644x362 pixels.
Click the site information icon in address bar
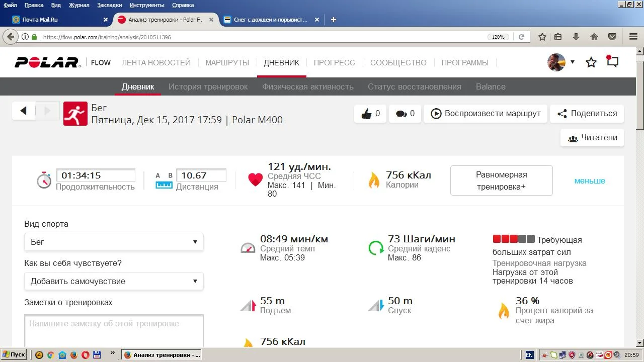(x=25, y=37)
